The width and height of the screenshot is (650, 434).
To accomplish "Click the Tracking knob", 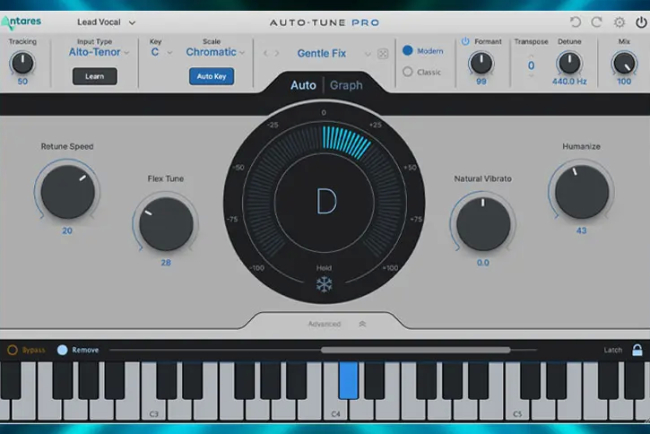I will (x=23, y=63).
